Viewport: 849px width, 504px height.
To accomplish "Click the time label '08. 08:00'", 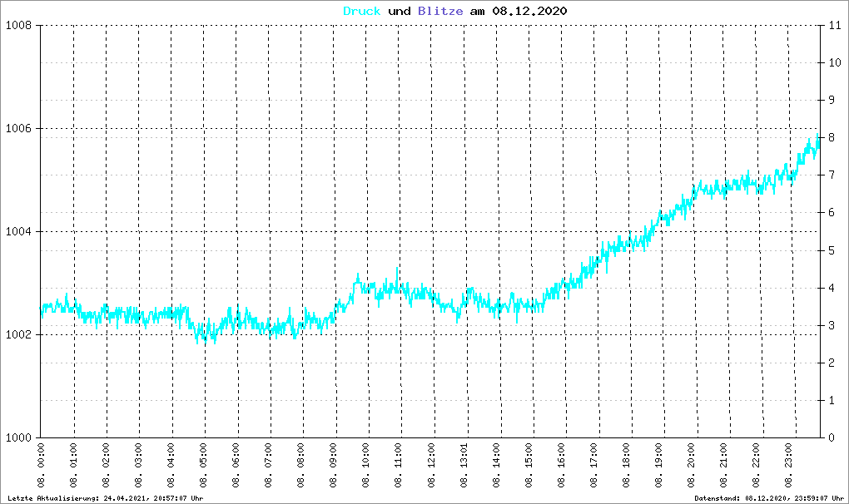I will [301, 465].
